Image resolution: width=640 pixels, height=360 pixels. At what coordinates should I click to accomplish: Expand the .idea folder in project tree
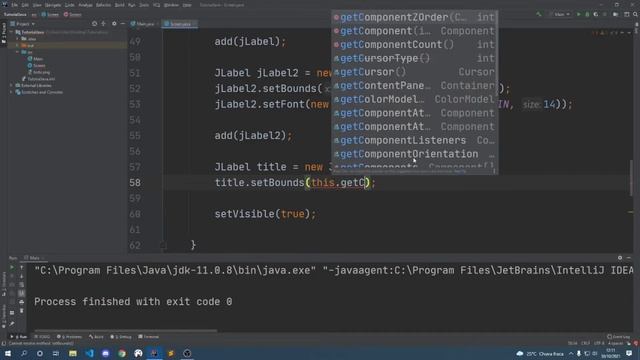18,39
